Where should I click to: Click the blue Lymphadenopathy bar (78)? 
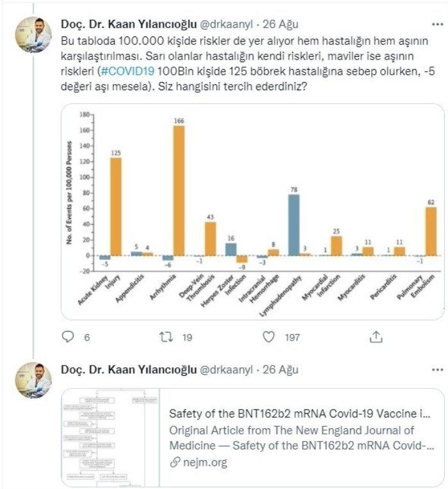tap(294, 225)
